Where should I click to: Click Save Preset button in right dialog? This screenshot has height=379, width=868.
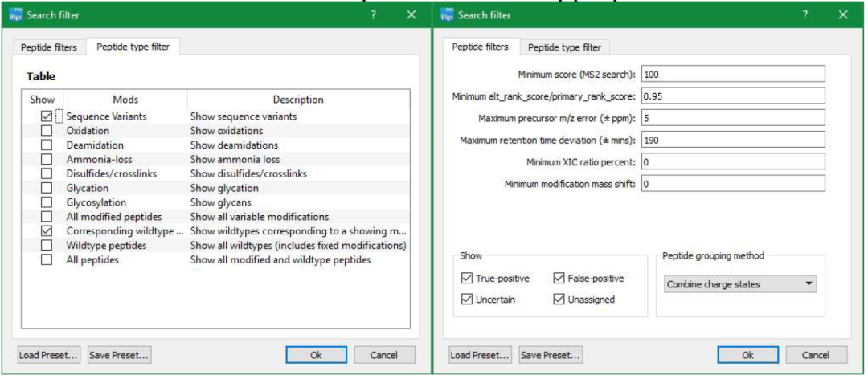click(x=551, y=355)
